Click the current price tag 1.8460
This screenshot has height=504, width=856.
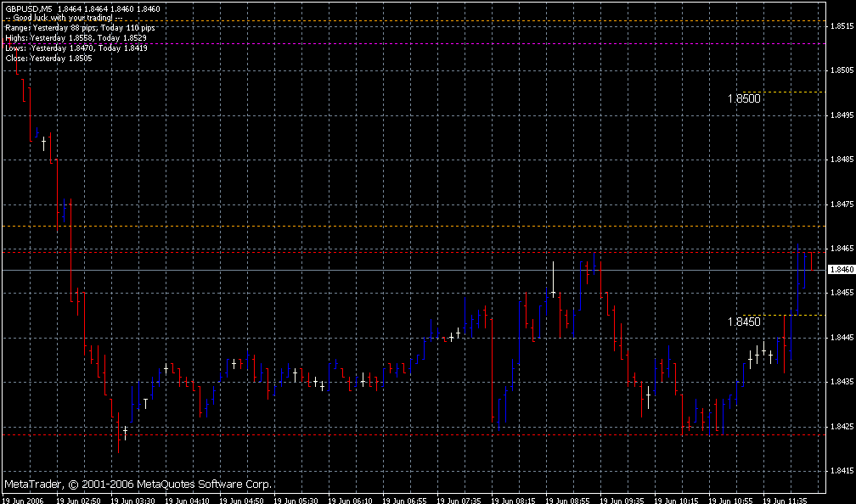point(842,270)
